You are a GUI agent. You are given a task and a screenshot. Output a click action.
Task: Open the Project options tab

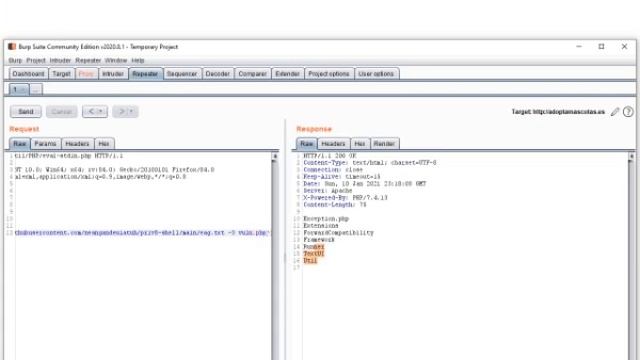tap(329, 74)
